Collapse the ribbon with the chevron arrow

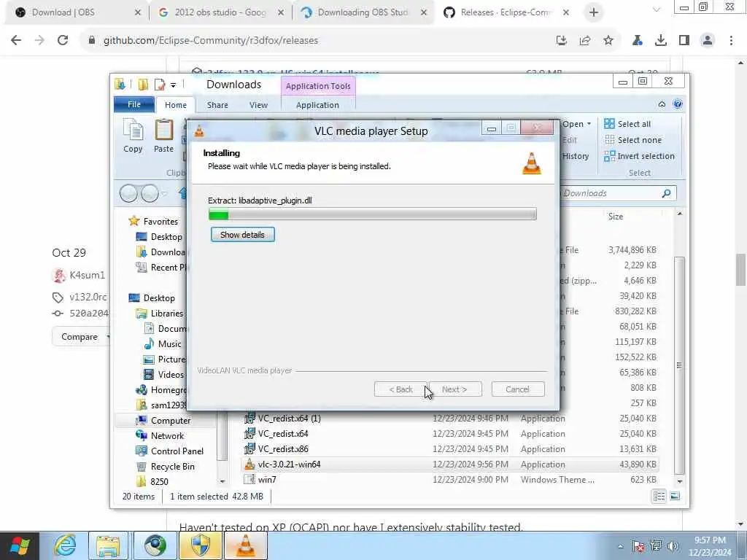pyautogui.click(x=662, y=104)
